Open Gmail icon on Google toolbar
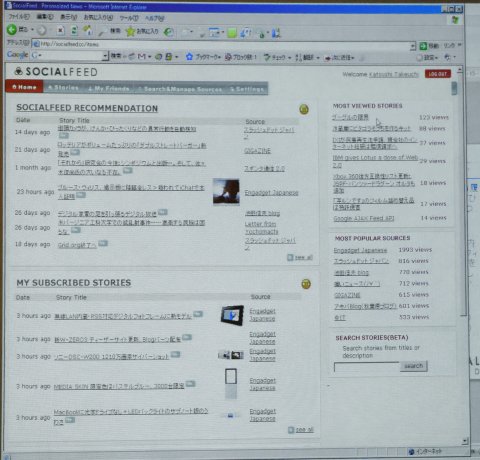Image resolution: width=480 pixels, height=460 pixels. tap(142, 57)
